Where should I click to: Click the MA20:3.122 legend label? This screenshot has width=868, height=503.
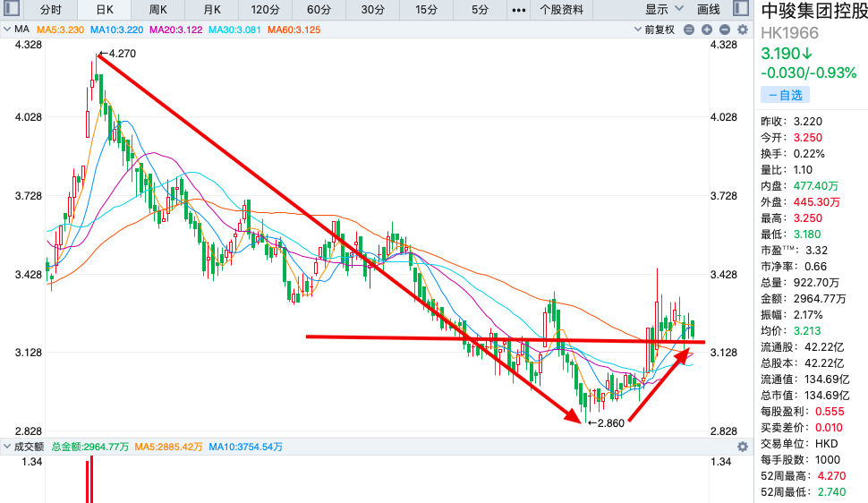(176, 30)
